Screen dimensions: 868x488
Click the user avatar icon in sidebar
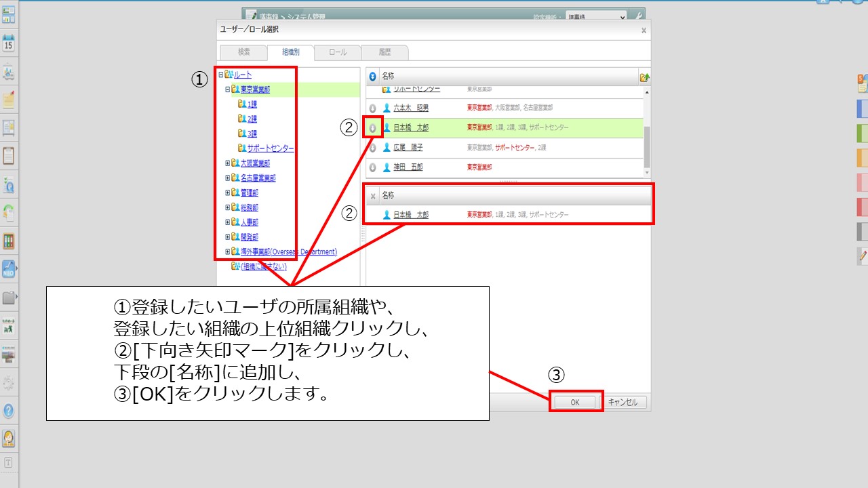pos(9,439)
